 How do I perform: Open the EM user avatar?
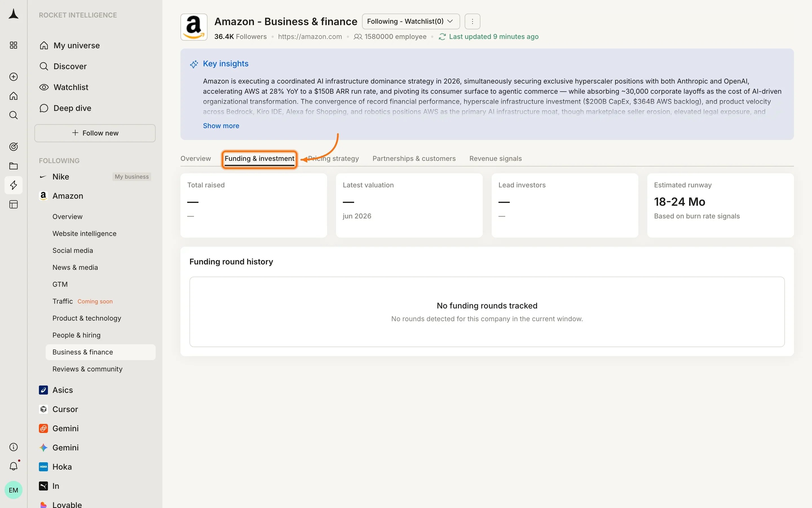[x=14, y=490]
